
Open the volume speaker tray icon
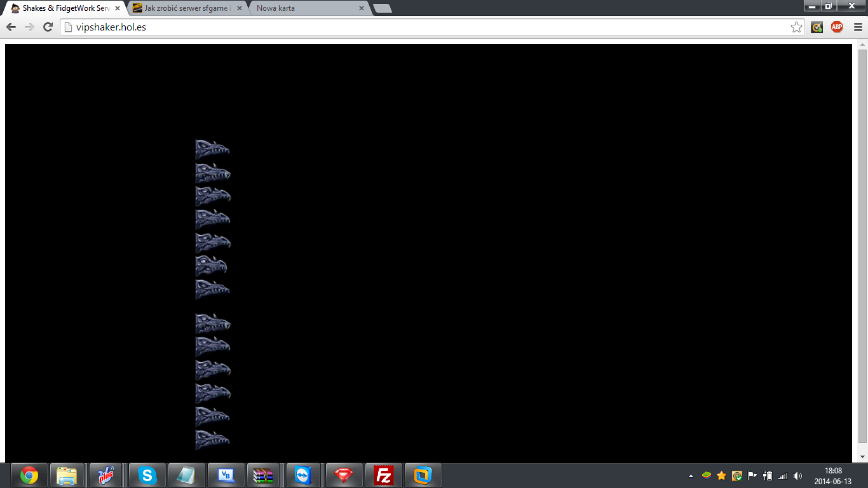coord(798,475)
